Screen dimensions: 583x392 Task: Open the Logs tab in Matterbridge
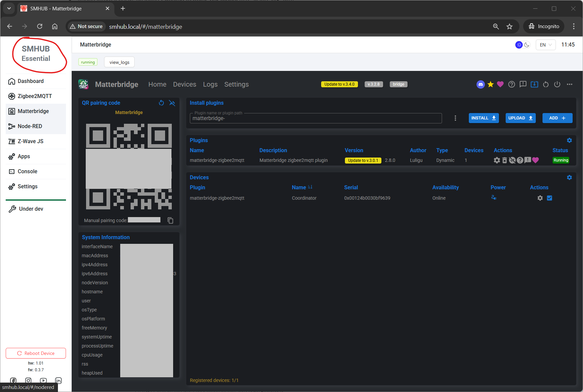point(210,85)
